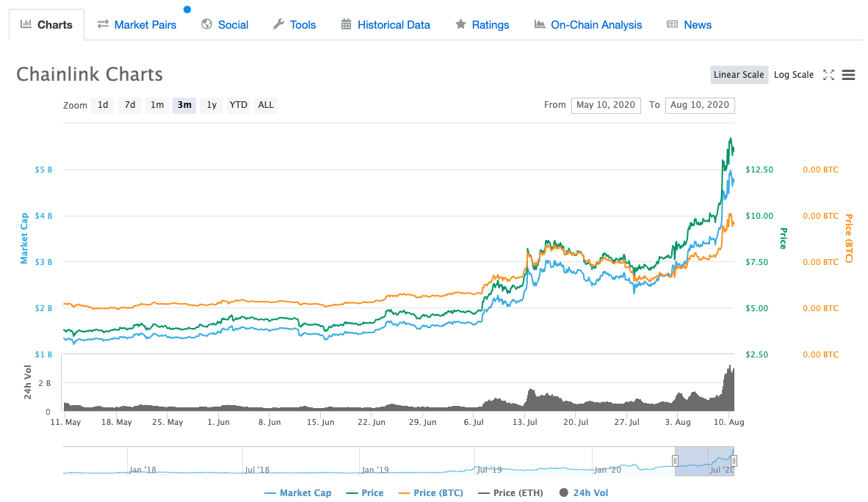
Task: Show ALL time zoom range
Action: 266,105
